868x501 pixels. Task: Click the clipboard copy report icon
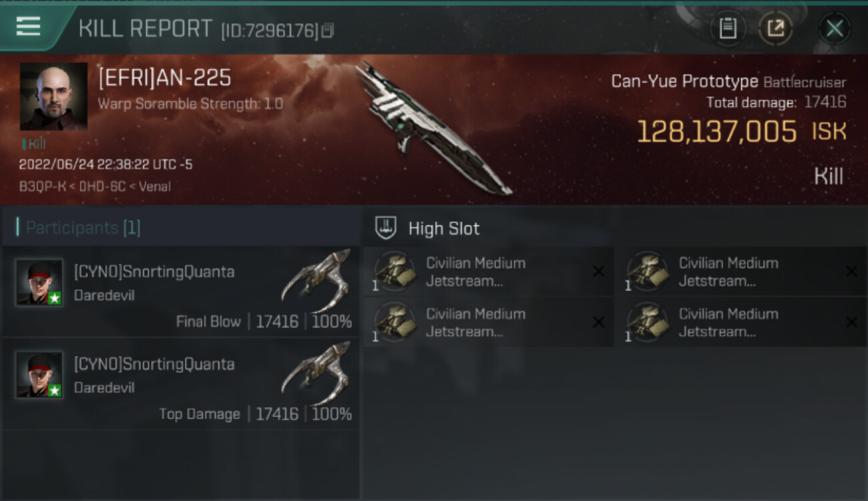(727, 28)
